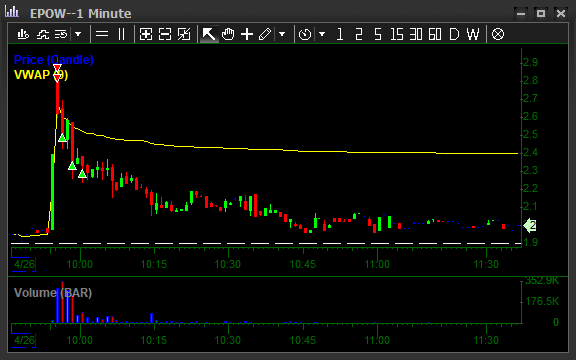
Task: Click the VWAP (9) study label
Action: click(41, 75)
